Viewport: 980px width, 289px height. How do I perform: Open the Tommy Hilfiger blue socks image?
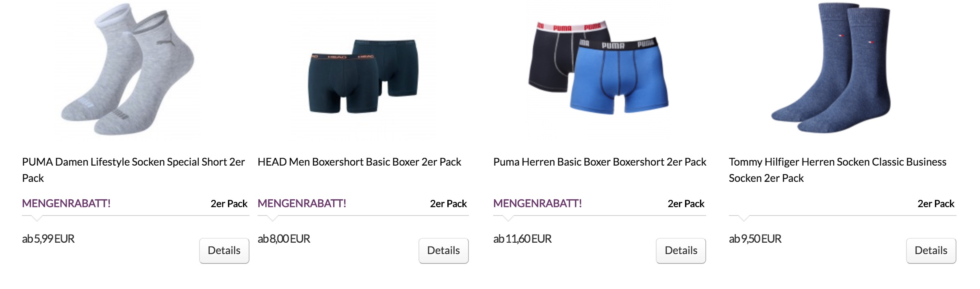pos(831,68)
